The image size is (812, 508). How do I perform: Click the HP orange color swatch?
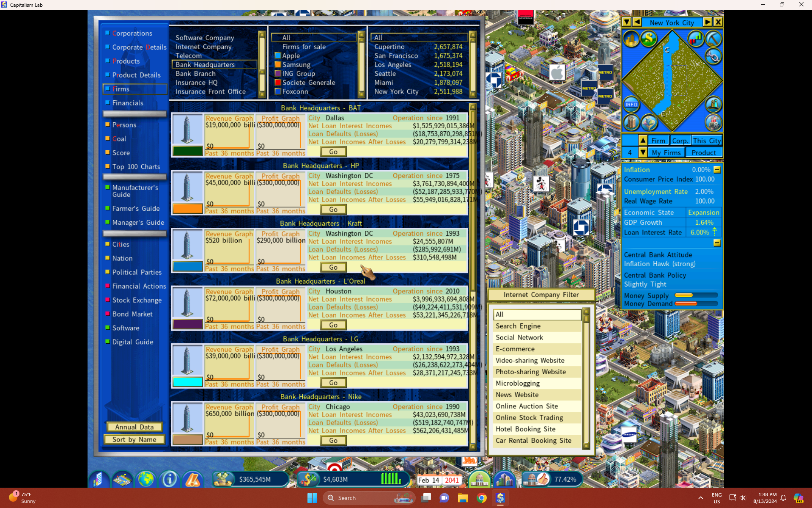pyautogui.click(x=187, y=208)
